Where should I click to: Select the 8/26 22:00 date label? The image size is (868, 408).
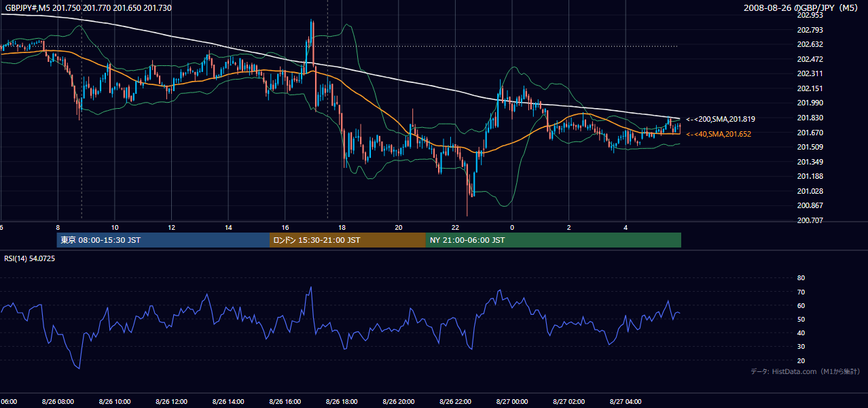(455, 401)
